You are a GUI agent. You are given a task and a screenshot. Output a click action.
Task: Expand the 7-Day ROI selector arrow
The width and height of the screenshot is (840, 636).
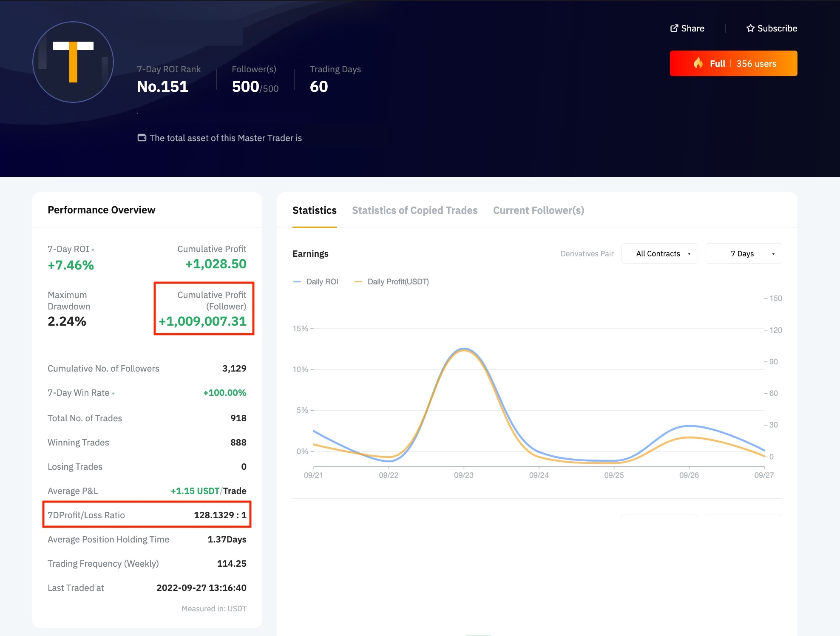93,250
